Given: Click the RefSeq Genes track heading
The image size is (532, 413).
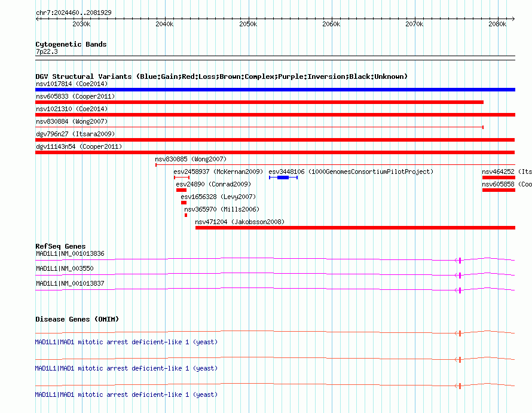Looking at the screenshot, I should click(x=60, y=246).
